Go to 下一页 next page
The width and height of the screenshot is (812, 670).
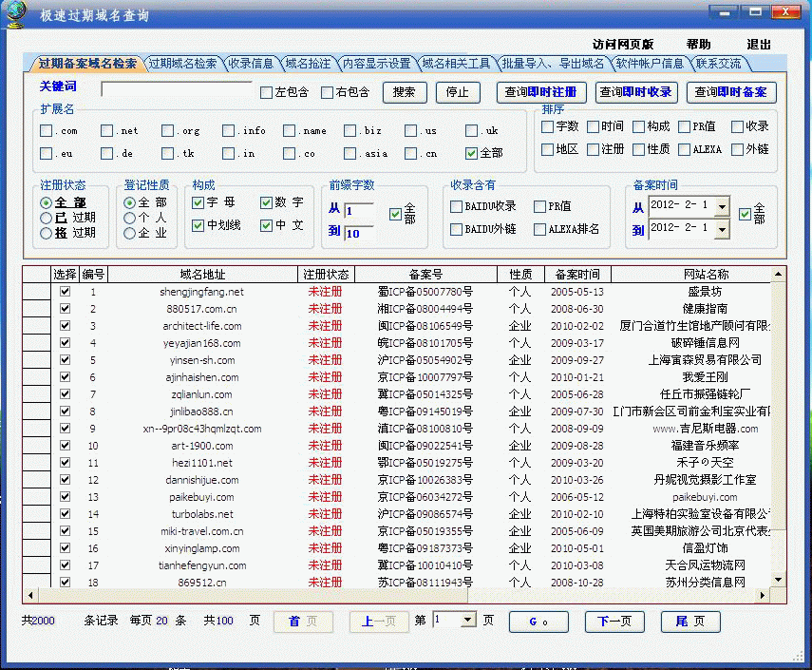pyautogui.click(x=614, y=622)
